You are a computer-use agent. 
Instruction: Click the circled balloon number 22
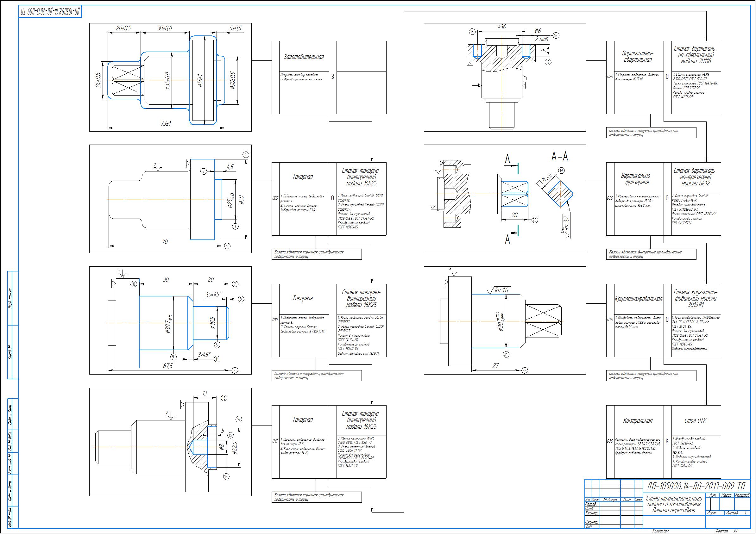525,370
